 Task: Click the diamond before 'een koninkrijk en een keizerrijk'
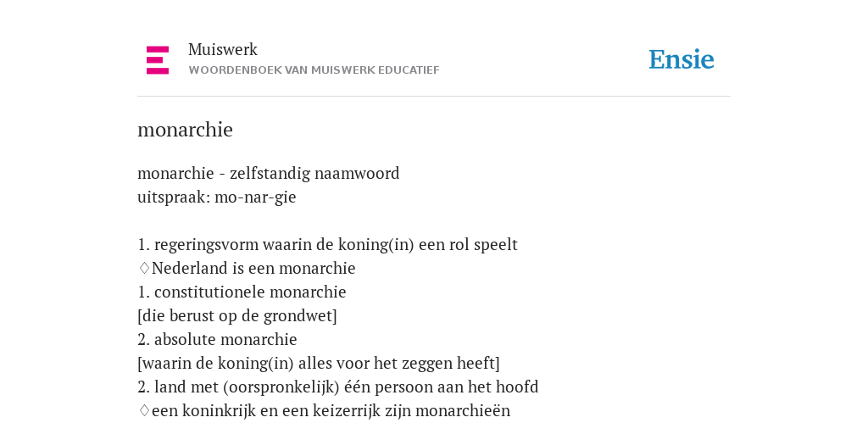(x=144, y=411)
